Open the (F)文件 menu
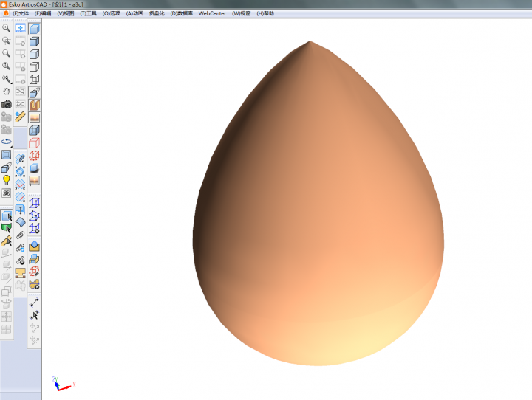 point(21,13)
